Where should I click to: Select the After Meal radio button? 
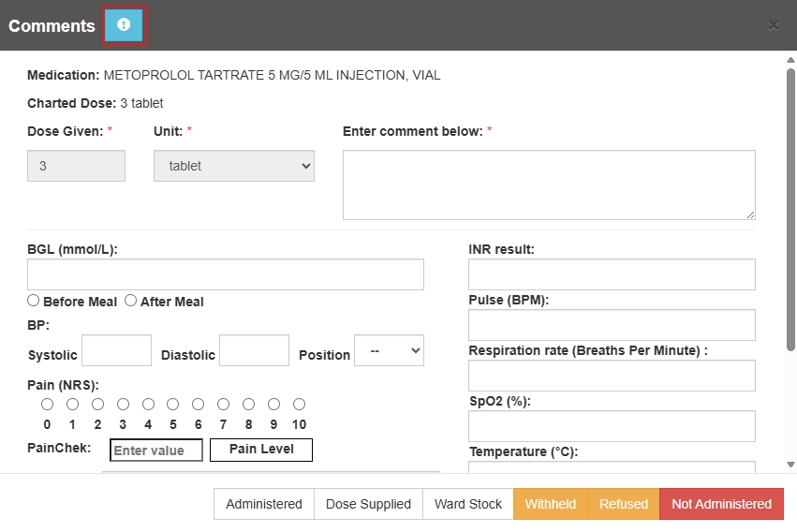click(130, 301)
